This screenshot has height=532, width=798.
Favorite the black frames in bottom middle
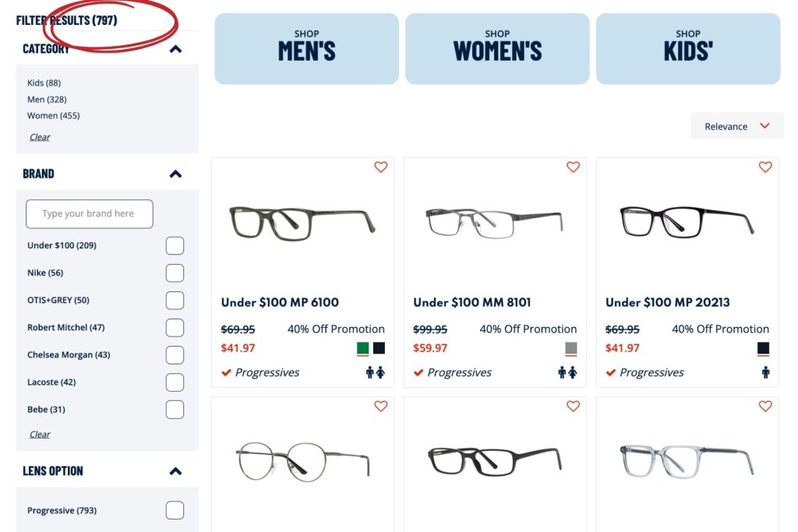pos(573,406)
